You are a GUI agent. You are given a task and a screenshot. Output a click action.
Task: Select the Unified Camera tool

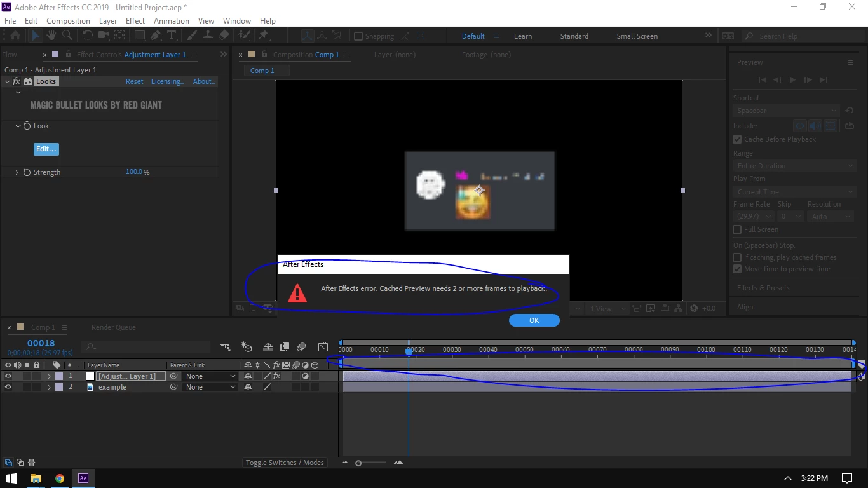103,36
